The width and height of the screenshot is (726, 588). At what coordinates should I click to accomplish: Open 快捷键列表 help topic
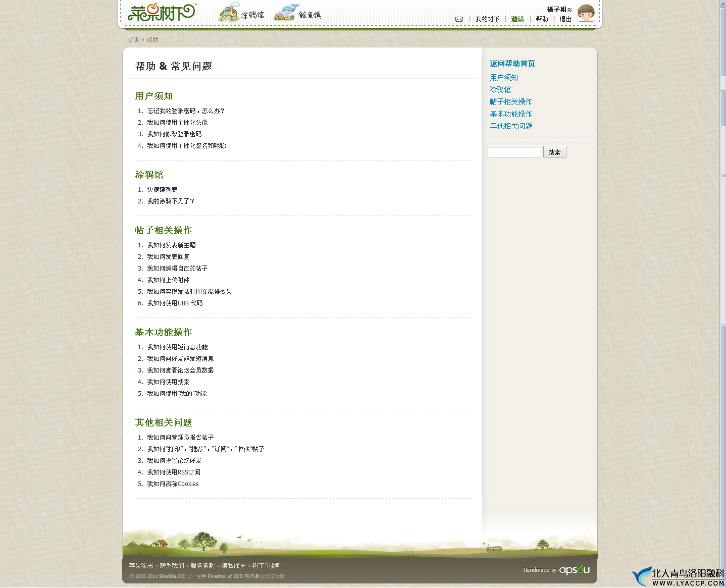[162, 190]
